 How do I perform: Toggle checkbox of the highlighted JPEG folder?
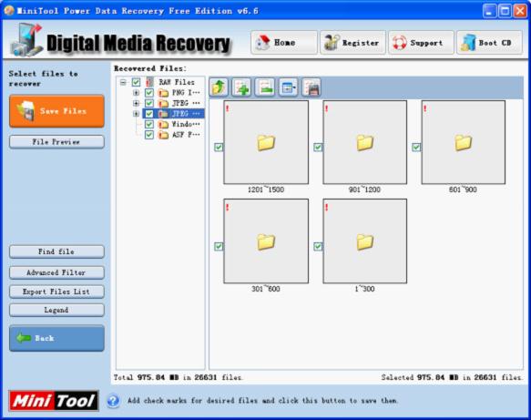pyautogui.click(x=149, y=114)
